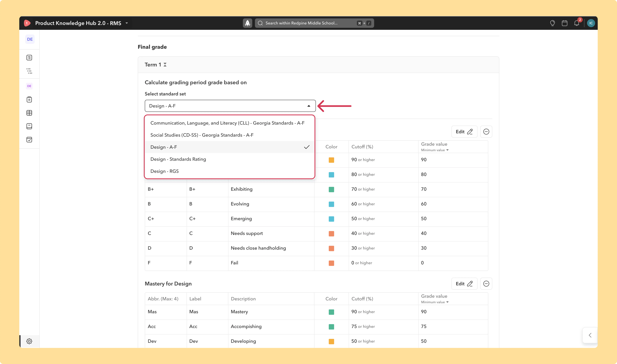Click the blue swatch in 80 or higher row
This screenshot has width=617, height=364.
coord(331,175)
